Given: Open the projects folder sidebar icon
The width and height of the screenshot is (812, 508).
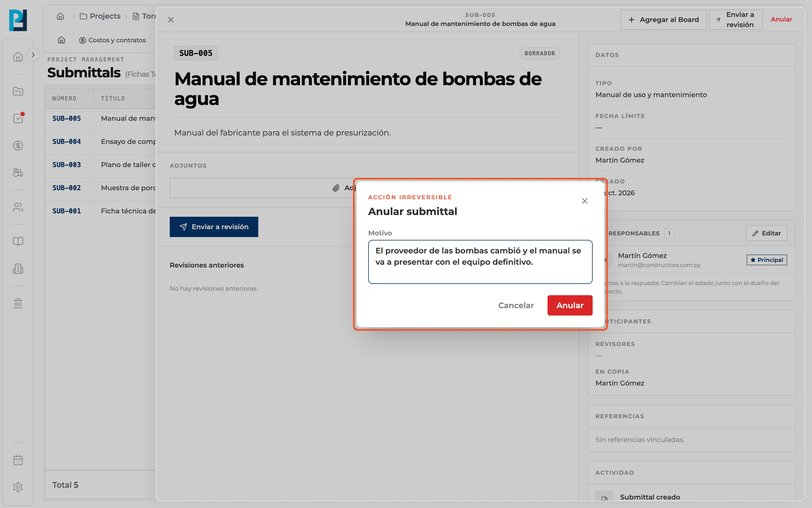Looking at the screenshot, I should [x=18, y=91].
